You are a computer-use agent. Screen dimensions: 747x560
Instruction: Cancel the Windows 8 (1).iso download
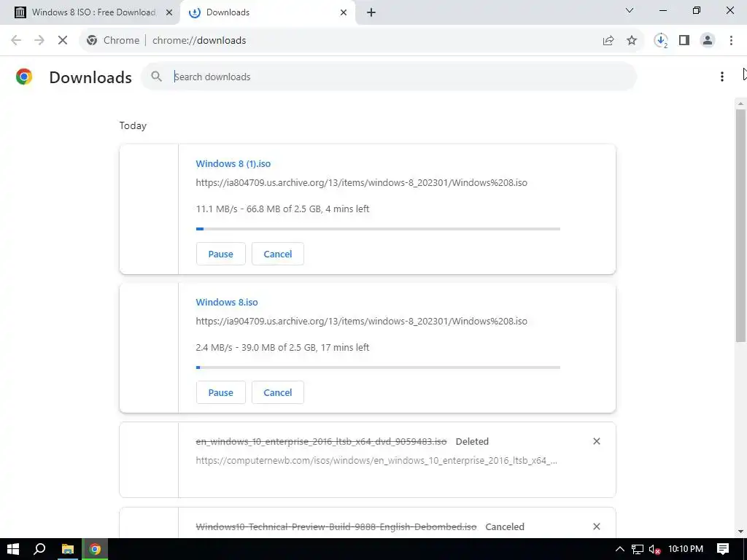coord(278,254)
